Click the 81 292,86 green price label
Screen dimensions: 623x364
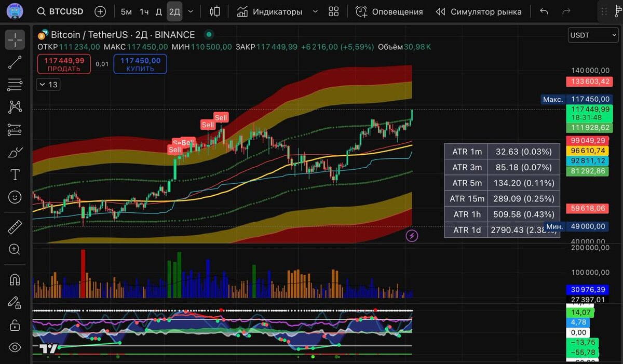tap(588, 171)
